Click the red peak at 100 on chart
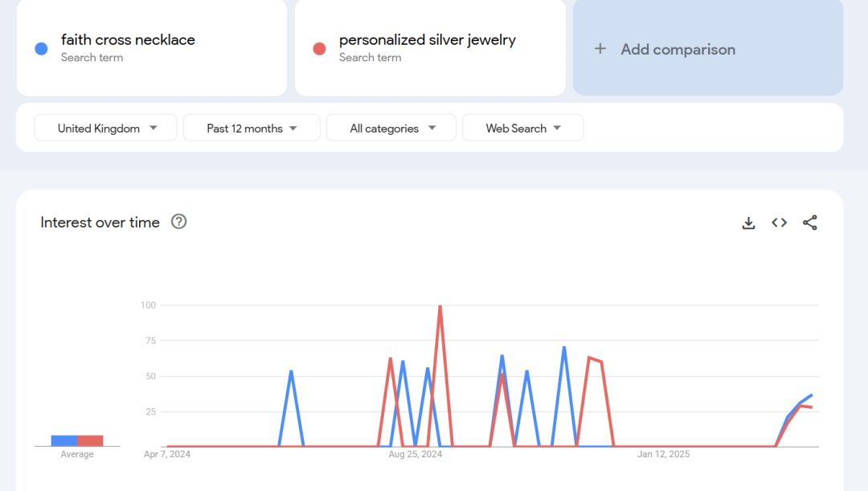 [x=440, y=306]
